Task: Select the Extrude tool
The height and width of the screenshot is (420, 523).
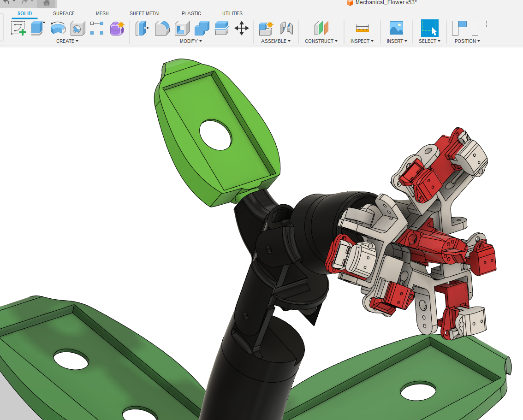Action: pyautogui.click(x=38, y=28)
